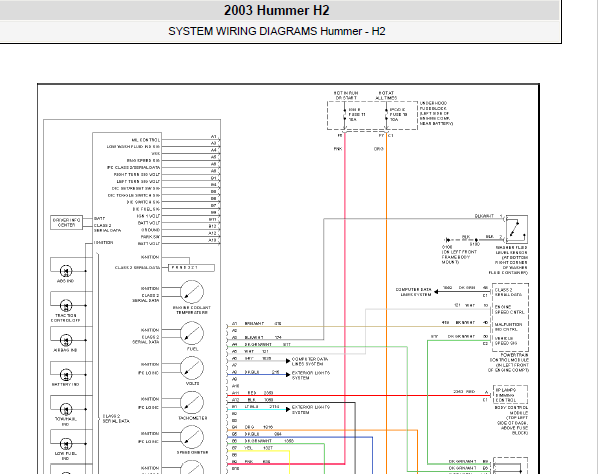Click the 2003 Hummer H2 title heading
Viewport: 598px width, 474px height.
(276, 10)
